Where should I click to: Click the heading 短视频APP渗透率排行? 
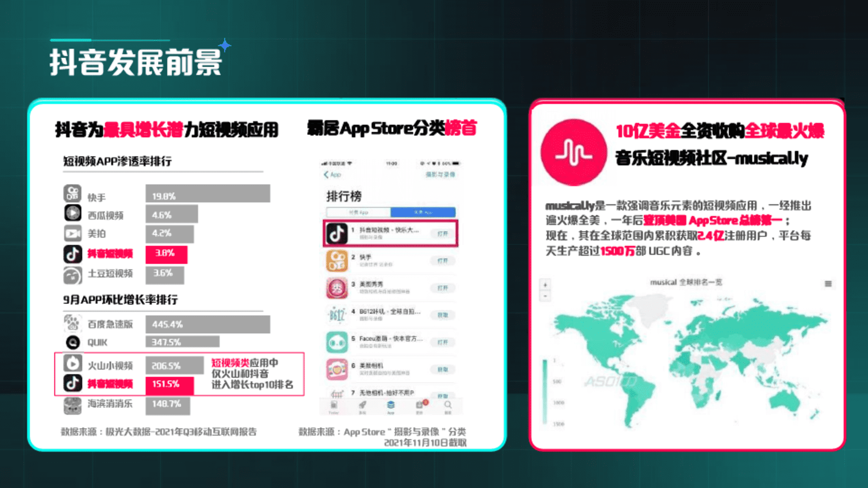point(118,161)
